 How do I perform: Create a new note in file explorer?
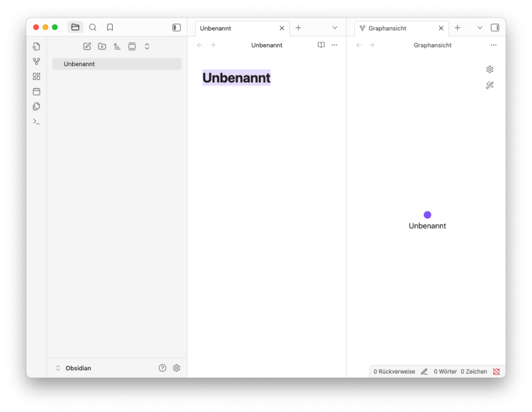click(x=88, y=46)
